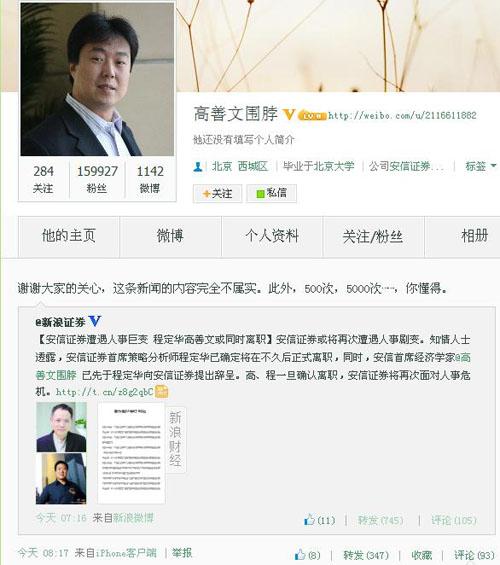The height and width of the screenshot is (565, 500).
Task: Open the 收藏 favorite link
Action: [x=422, y=555]
